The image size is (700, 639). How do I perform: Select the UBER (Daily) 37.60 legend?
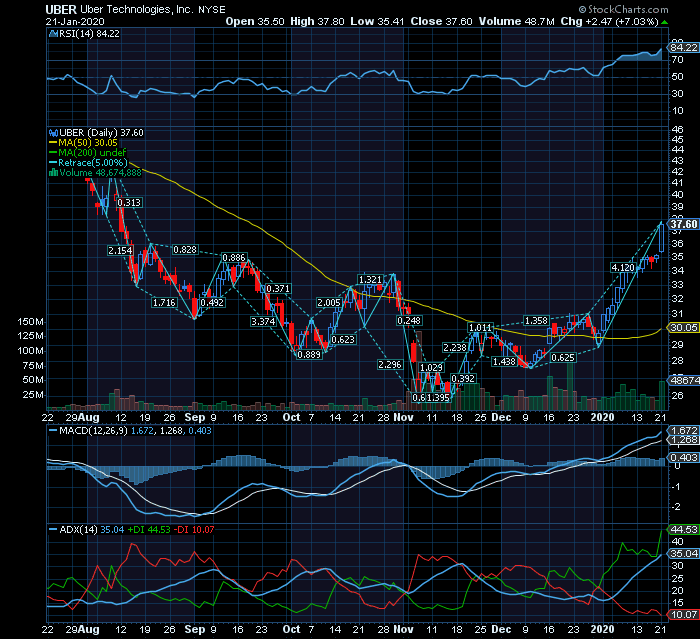click(x=101, y=133)
